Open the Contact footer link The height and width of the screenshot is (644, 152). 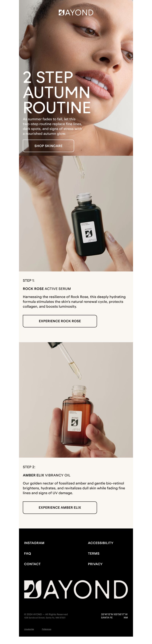point(32,564)
